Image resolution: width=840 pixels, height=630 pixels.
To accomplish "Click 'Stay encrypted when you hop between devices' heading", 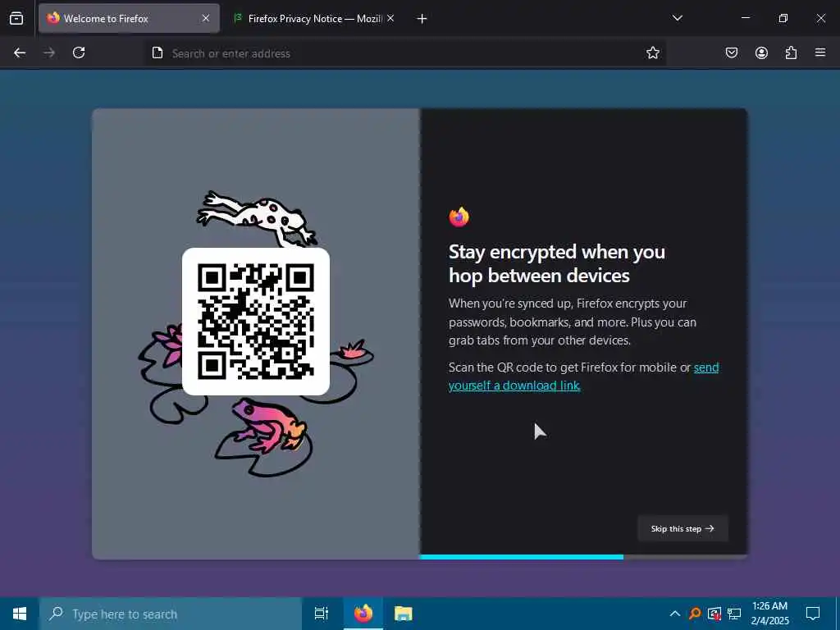I will tap(557, 263).
